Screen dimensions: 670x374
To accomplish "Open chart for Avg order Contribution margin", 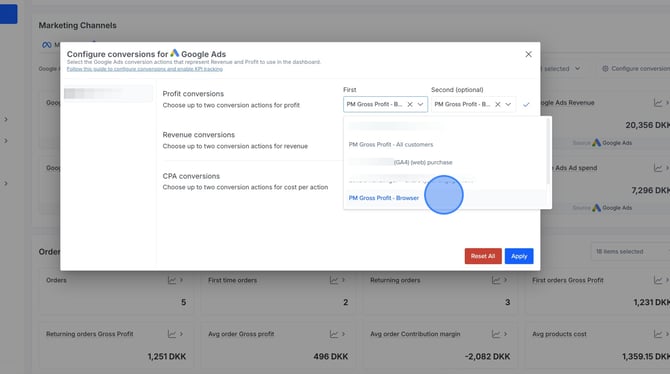I will point(496,334).
